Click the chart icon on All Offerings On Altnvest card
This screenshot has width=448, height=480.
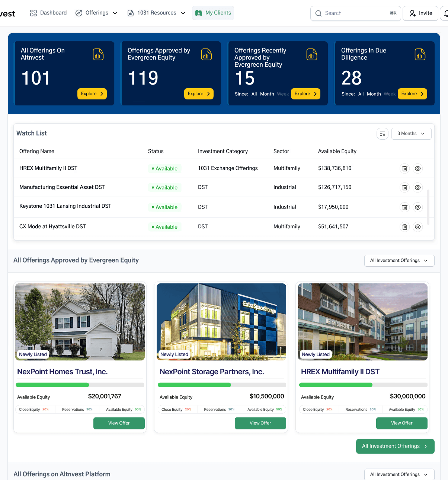pos(98,54)
